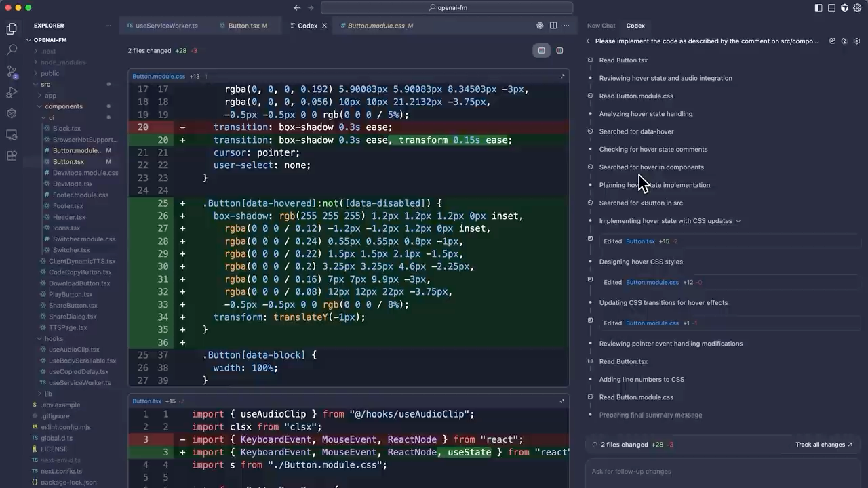Select the Extensions icon in the Activity Bar
The width and height of the screenshot is (868, 488).
pyautogui.click(x=11, y=156)
